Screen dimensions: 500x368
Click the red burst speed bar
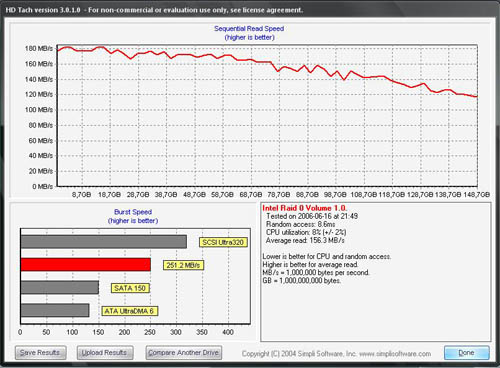coord(86,264)
